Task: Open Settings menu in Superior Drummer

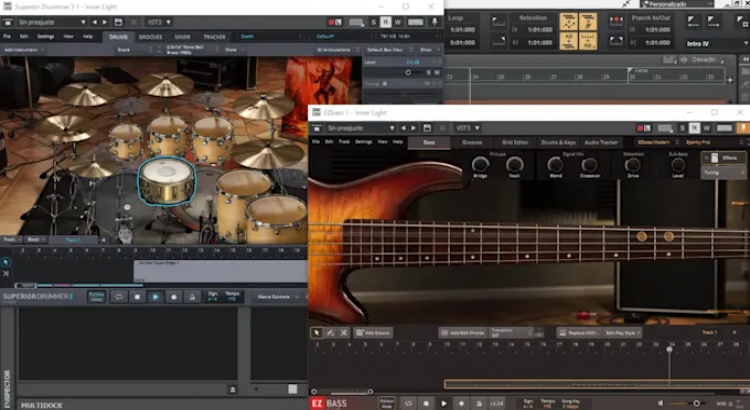Action: pos(45,36)
